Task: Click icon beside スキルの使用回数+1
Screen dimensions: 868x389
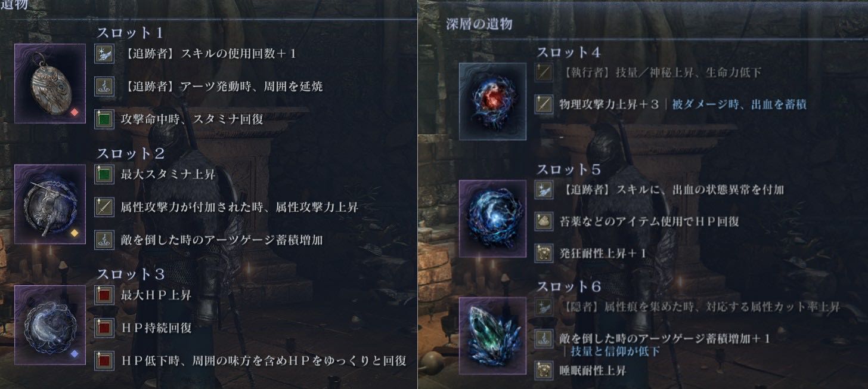Action: pos(104,54)
